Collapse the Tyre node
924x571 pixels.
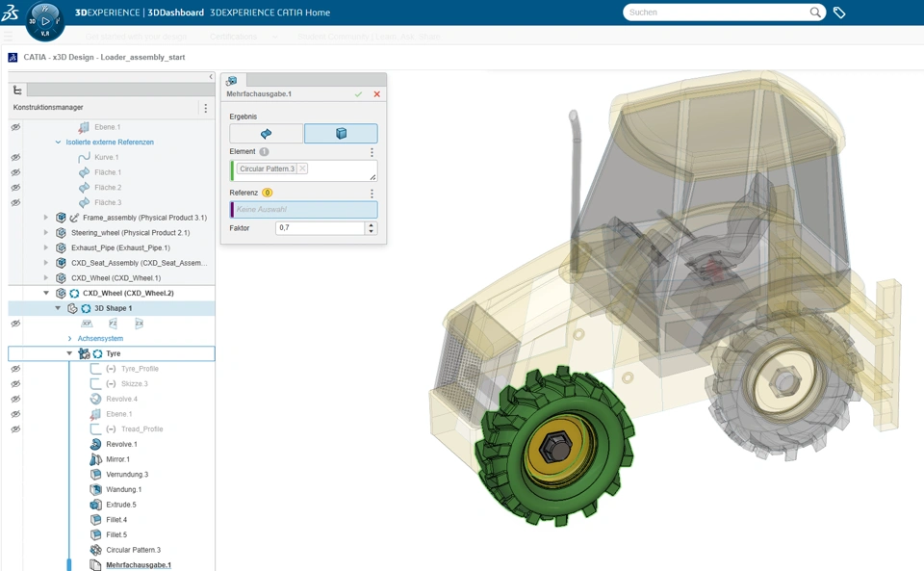pyautogui.click(x=69, y=353)
